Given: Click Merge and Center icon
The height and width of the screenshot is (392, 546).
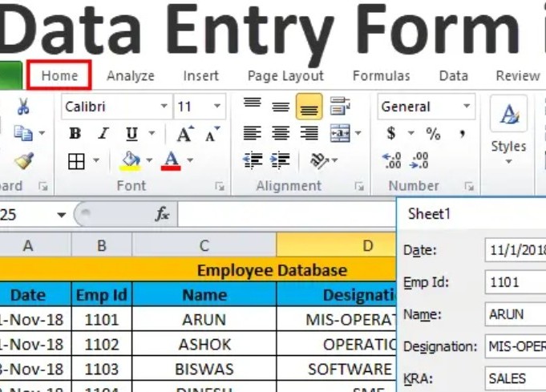Looking at the screenshot, I should (340, 133).
